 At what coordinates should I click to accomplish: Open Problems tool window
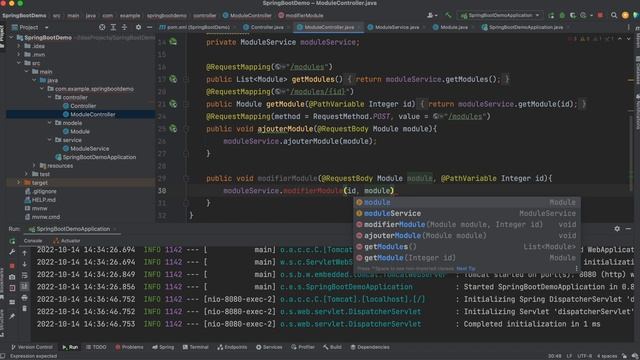(x=129, y=347)
